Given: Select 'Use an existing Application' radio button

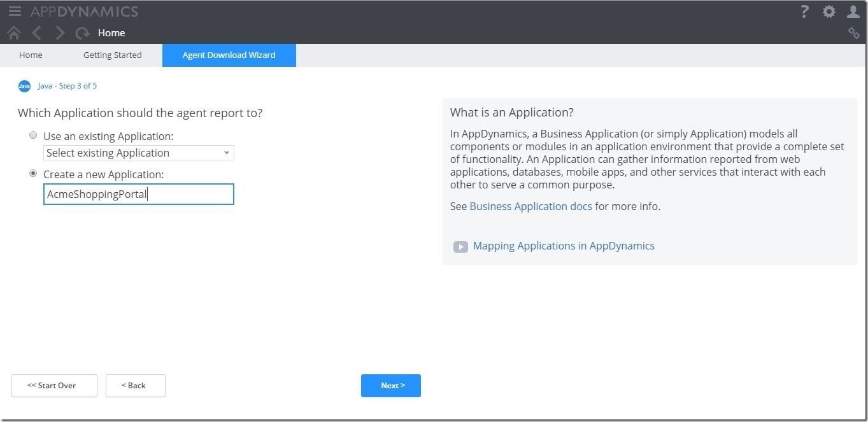Looking at the screenshot, I should coord(33,136).
